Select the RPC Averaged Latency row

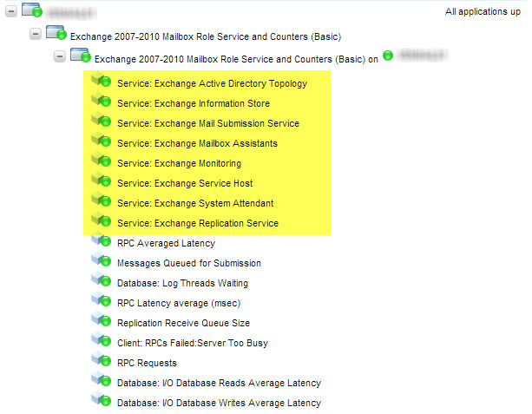[x=167, y=243]
